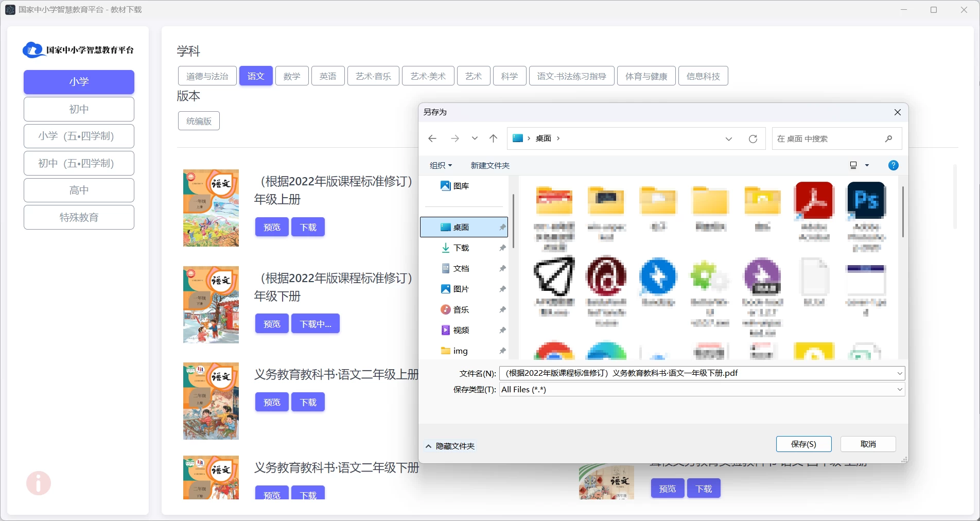The width and height of the screenshot is (980, 521).
Task: Select the 统编版 edition
Action: pyautogui.click(x=199, y=121)
